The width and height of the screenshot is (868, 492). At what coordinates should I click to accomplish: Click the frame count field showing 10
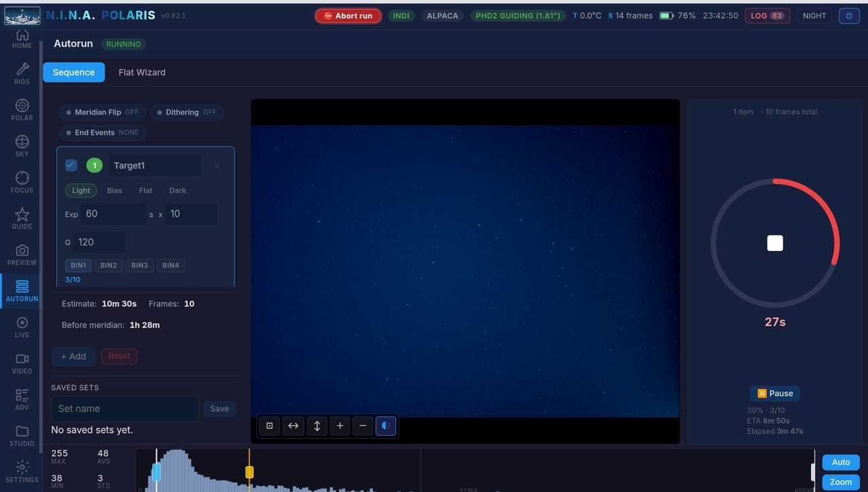[191, 214]
